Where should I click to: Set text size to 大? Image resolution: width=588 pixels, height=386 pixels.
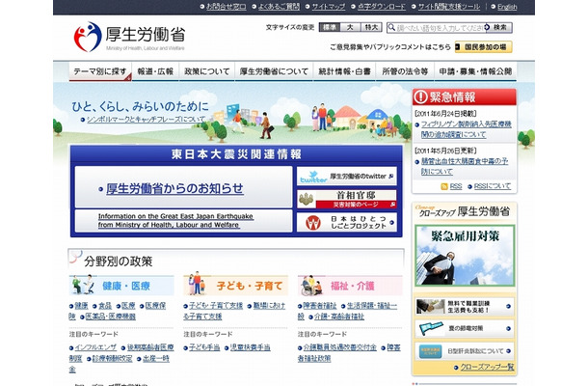[350, 27]
